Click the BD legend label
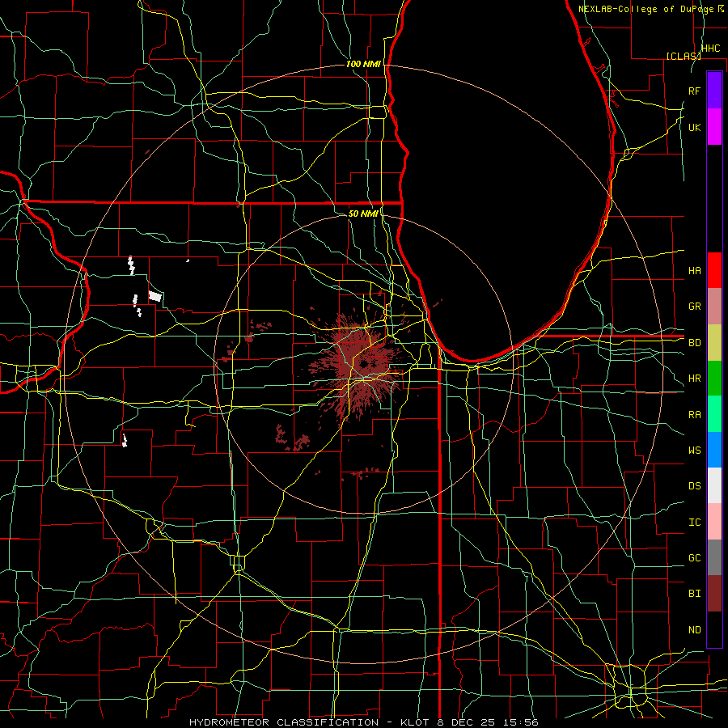 point(695,343)
